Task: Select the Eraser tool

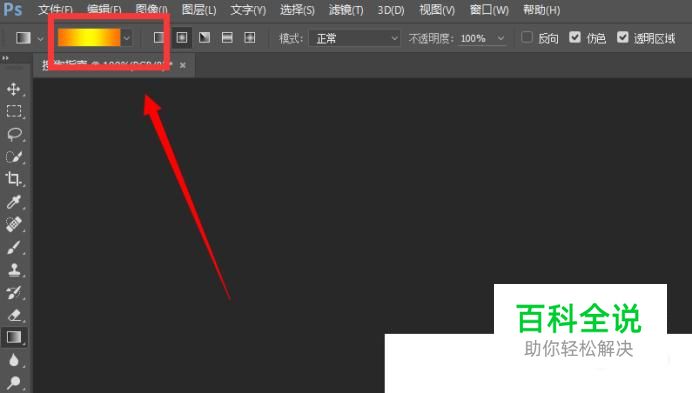Action: [x=14, y=315]
